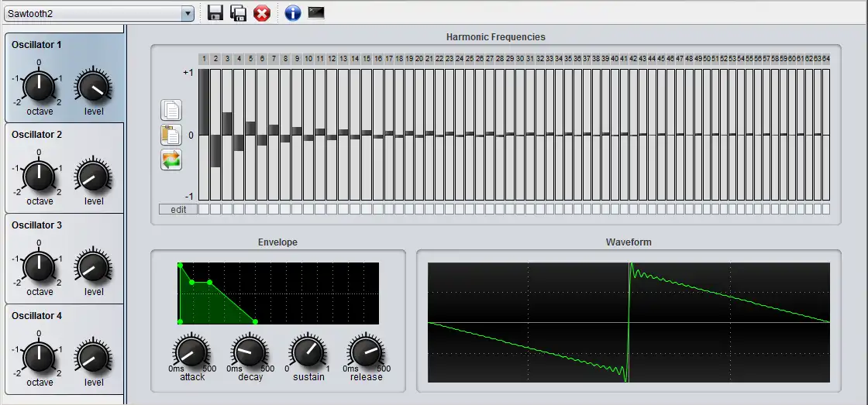This screenshot has height=405, width=868.
Task: Tick the edit checkbox under harmonic 2
Action: [x=215, y=209]
